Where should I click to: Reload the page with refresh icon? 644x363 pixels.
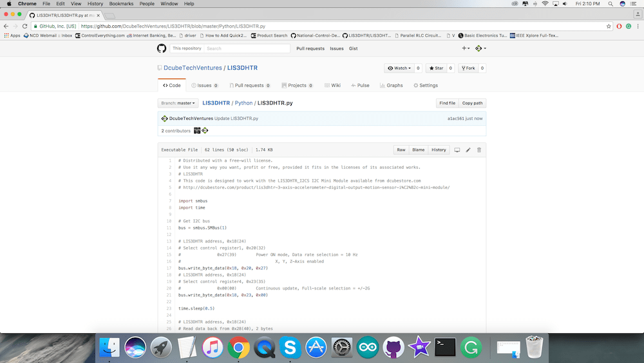24,26
